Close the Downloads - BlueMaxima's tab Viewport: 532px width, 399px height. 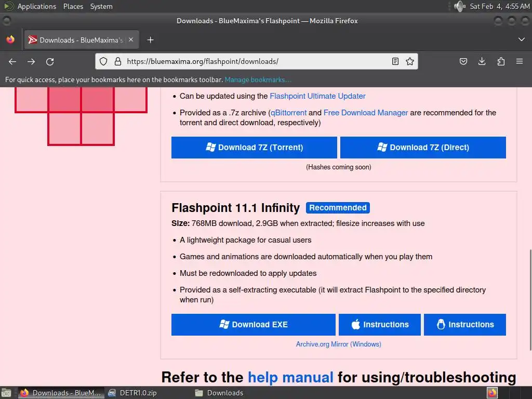pyautogui.click(x=131, y=39)
